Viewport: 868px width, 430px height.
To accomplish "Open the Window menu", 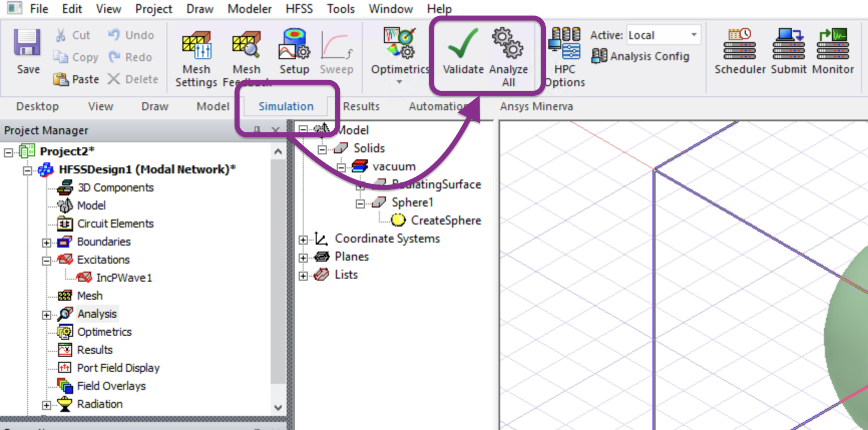I will 391,9.
